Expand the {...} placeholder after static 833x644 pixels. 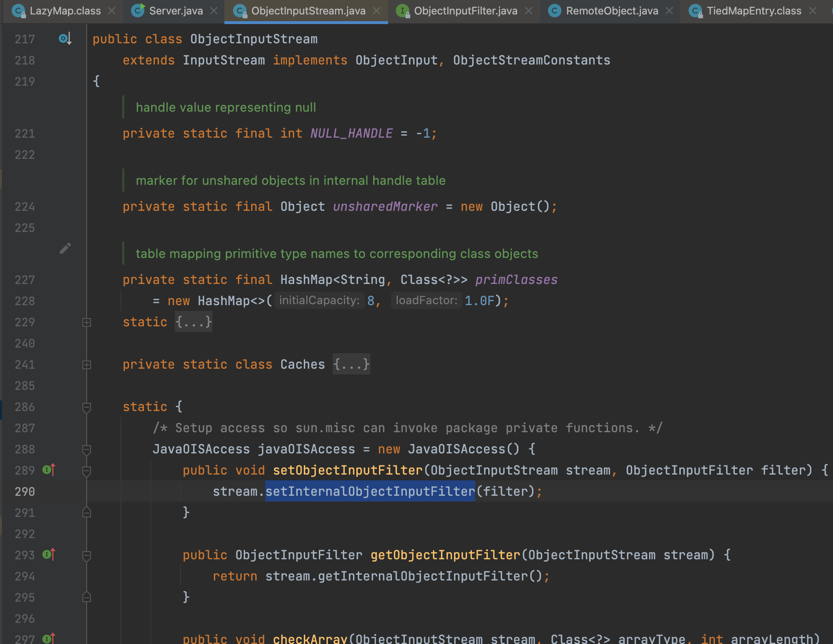tap(194, 322)
